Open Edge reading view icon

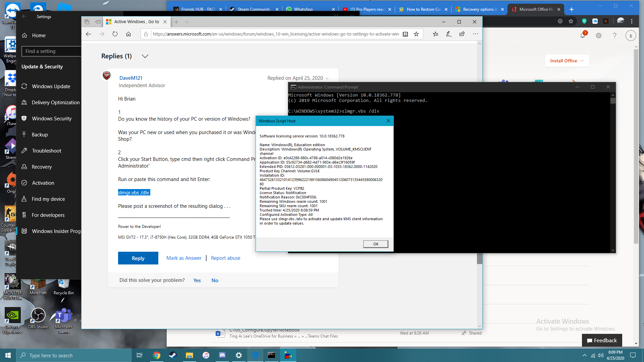[405, 34]
